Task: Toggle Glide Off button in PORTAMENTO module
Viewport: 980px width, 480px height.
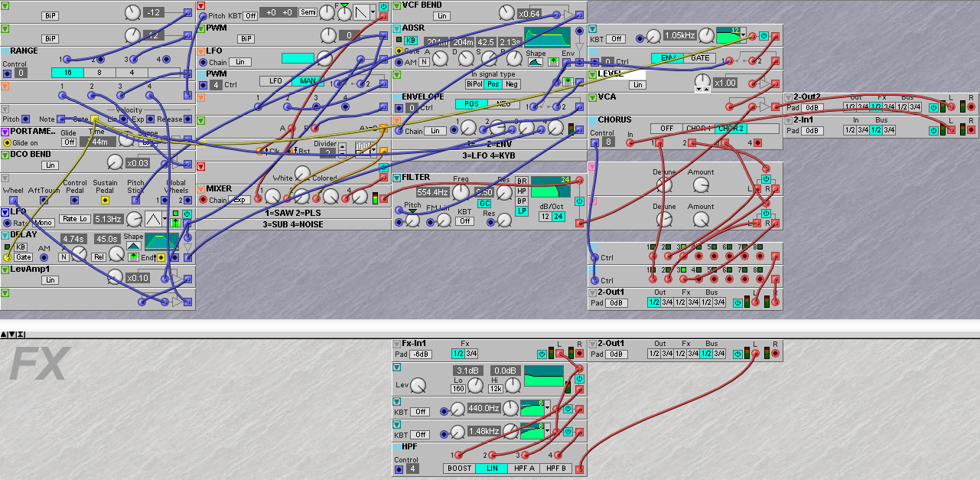Action: click(x=69, y=142)
